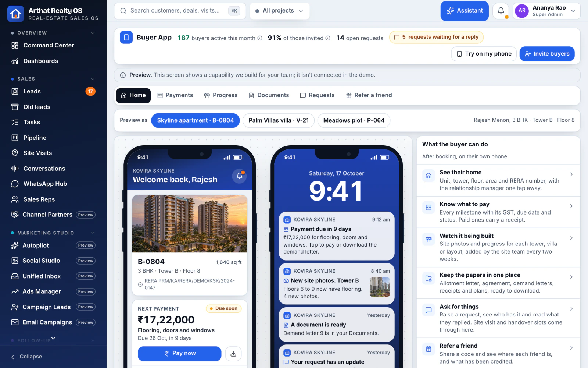The height and width of the screenshot is (368, 588).
Task: Expand Know what to pay row
Action: [498, 212]
